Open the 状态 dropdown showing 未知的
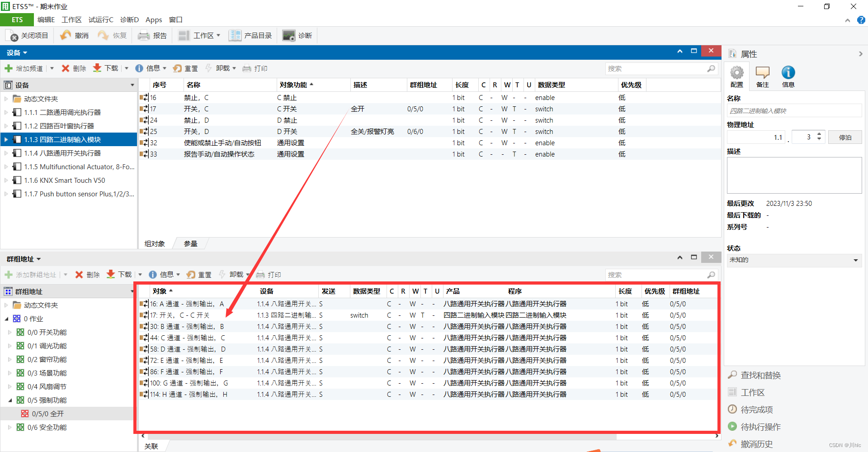This screenshot has width=868, height=452. [x=855, y=260]
